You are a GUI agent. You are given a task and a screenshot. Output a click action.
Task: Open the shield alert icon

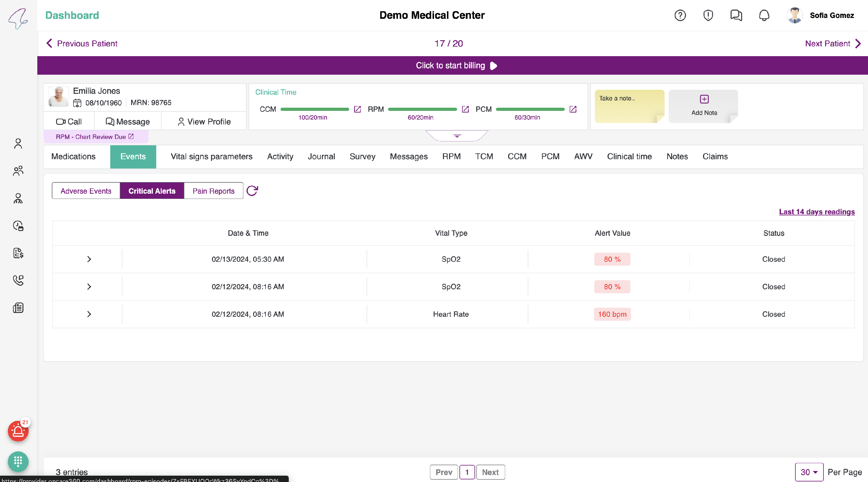pos(708,16)
